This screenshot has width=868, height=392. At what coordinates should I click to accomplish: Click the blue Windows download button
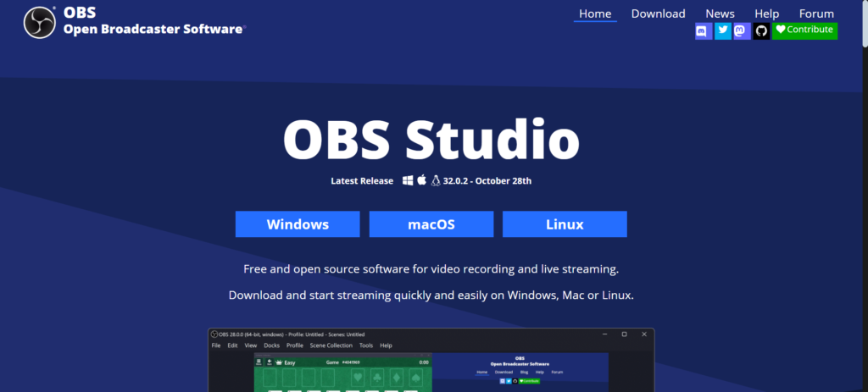tap(298, 224)
